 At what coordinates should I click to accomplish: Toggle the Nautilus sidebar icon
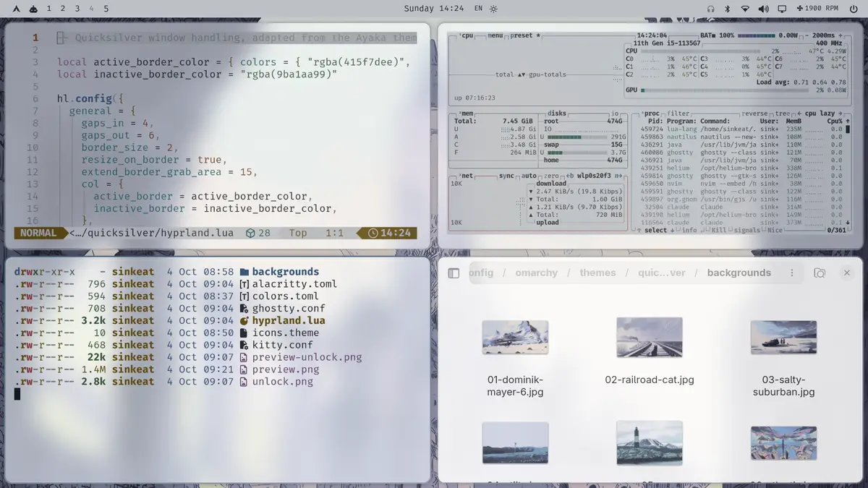(454, 273)
